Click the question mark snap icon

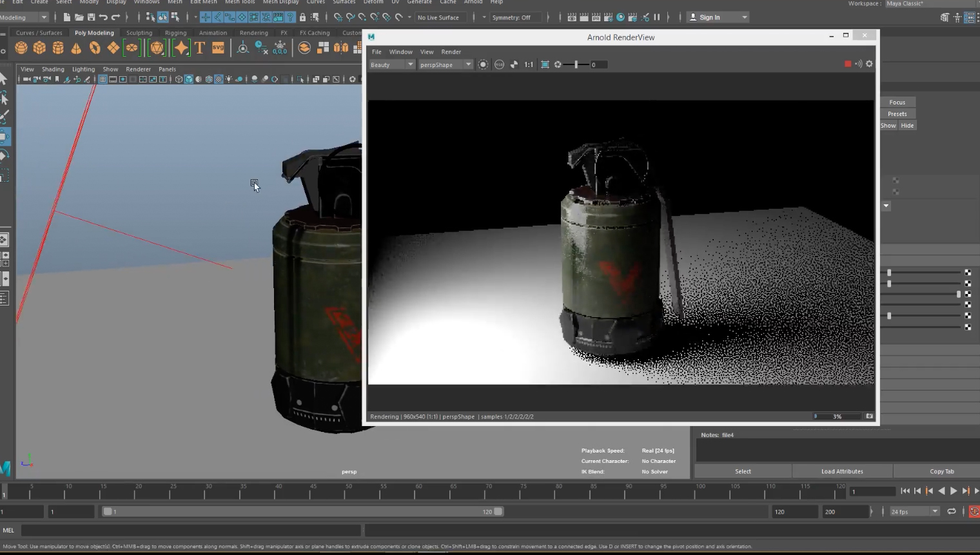(x=290, y=17)
